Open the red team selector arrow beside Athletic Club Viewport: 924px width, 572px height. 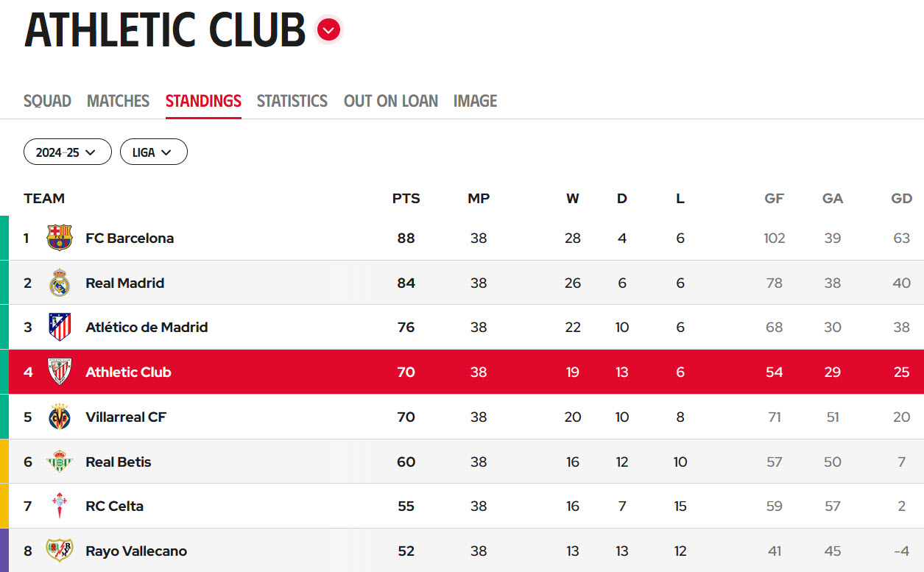pos(329,30)
